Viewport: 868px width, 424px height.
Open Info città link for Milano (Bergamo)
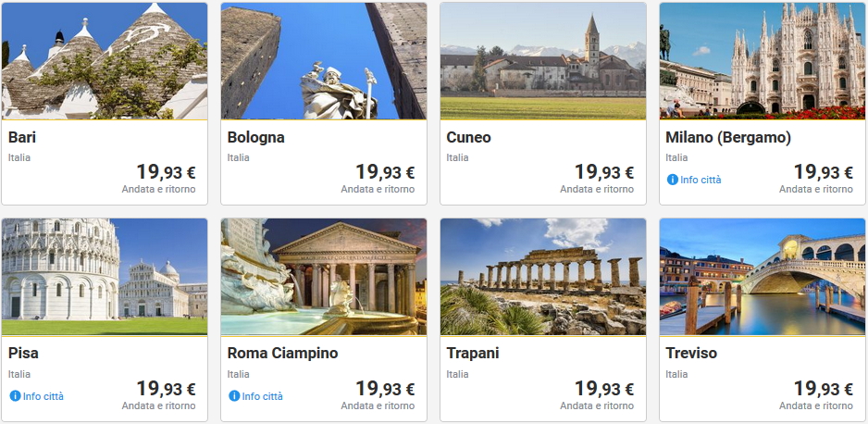[701, 180]
